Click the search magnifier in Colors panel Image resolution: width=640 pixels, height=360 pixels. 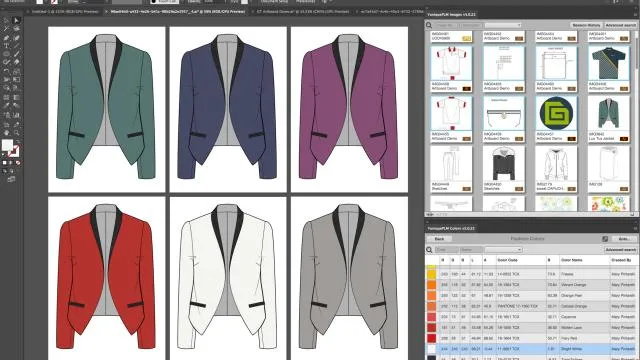click(429, 249)
